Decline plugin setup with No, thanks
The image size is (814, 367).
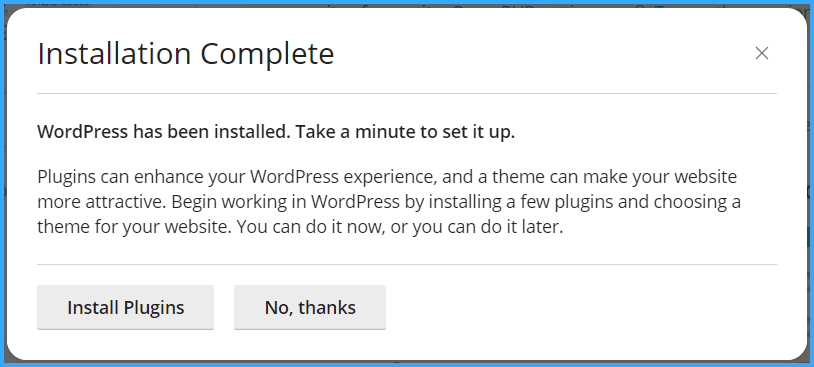tap(310, 307)
